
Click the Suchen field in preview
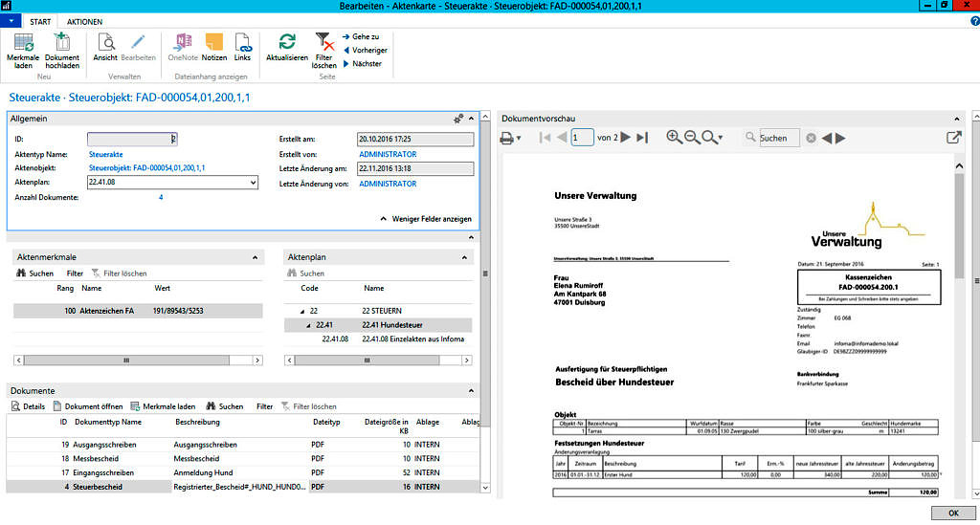pos(779,139)
